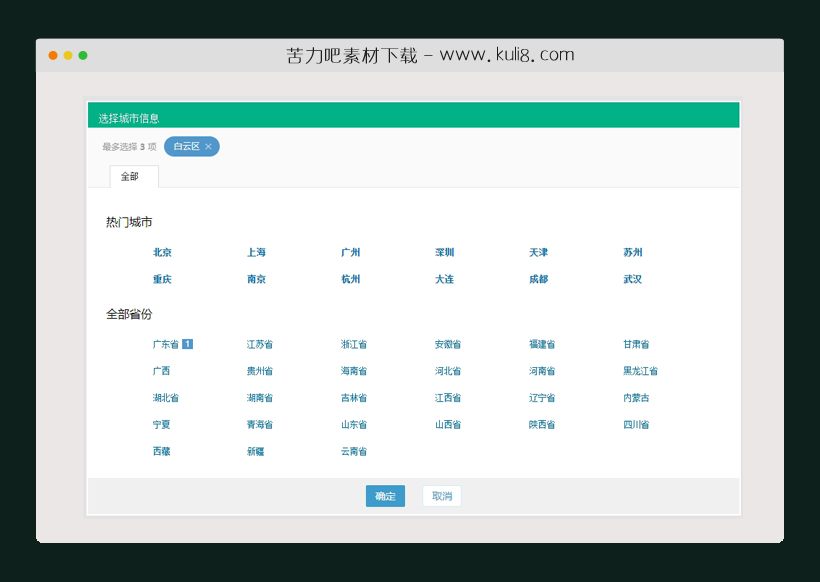Switch to the 全部 tab
The image size is (820, 582).
click(132, 176)
